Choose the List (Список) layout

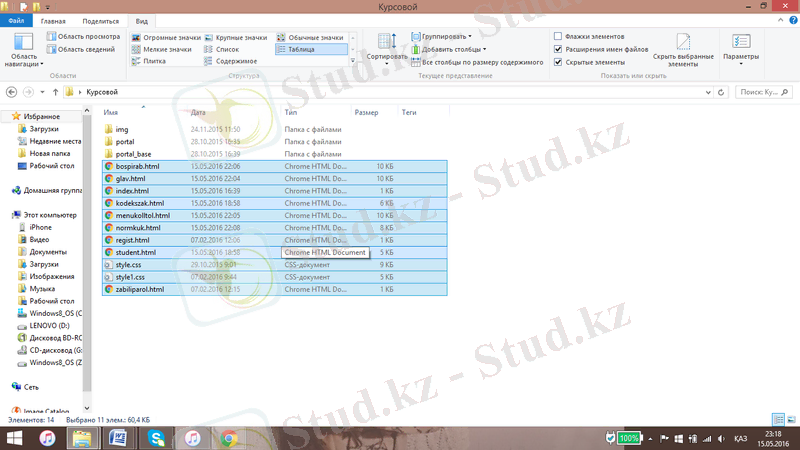tap(221, 49)
